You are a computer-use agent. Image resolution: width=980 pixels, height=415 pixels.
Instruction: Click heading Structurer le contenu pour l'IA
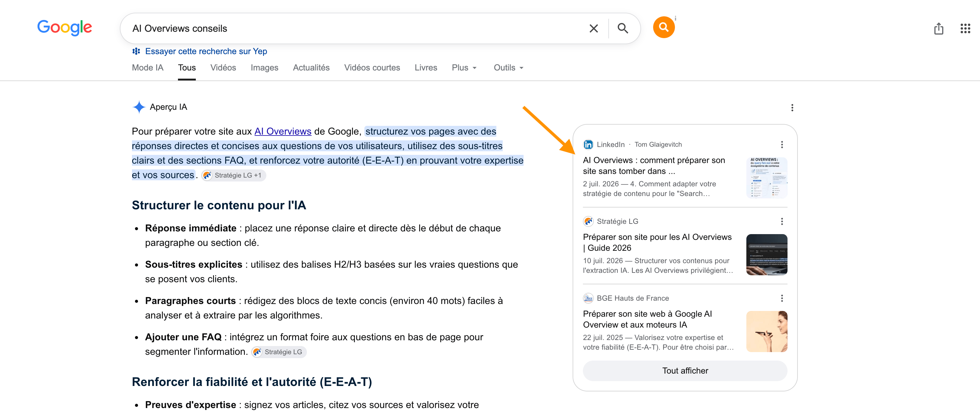219,205
